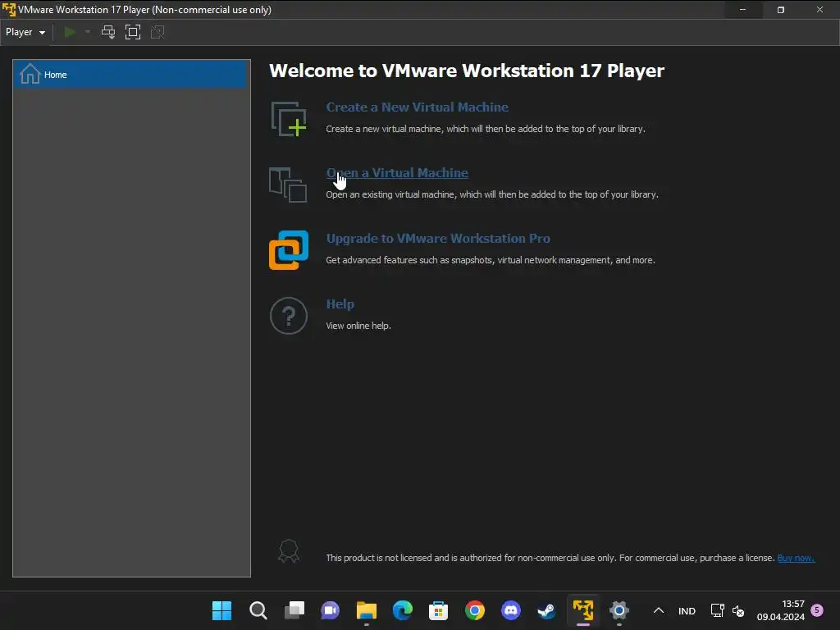Image resolution: width=840 pixels, height=630 pixels.
Task: Click the Create a New Virtual Machine link
Action: pyautogui.click(x=417, y=107)
